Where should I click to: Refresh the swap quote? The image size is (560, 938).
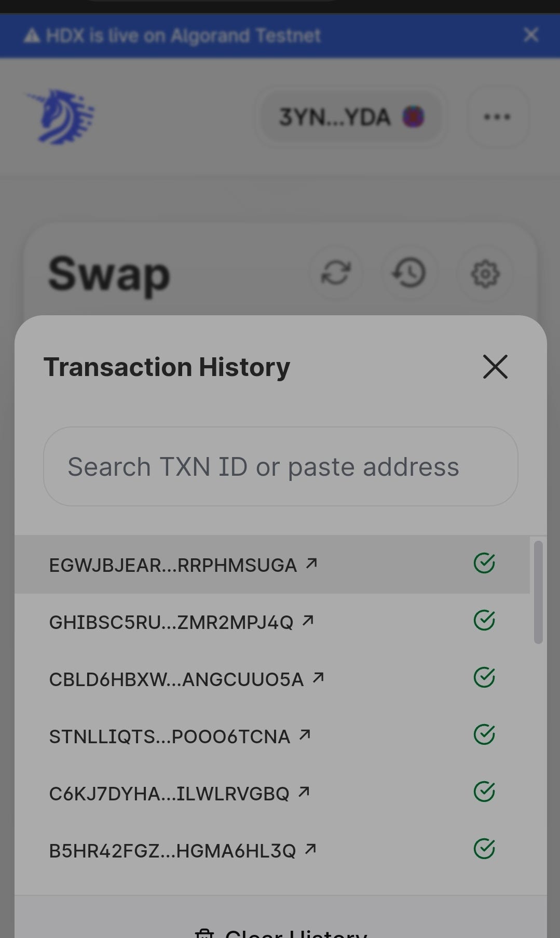point(335,274)
